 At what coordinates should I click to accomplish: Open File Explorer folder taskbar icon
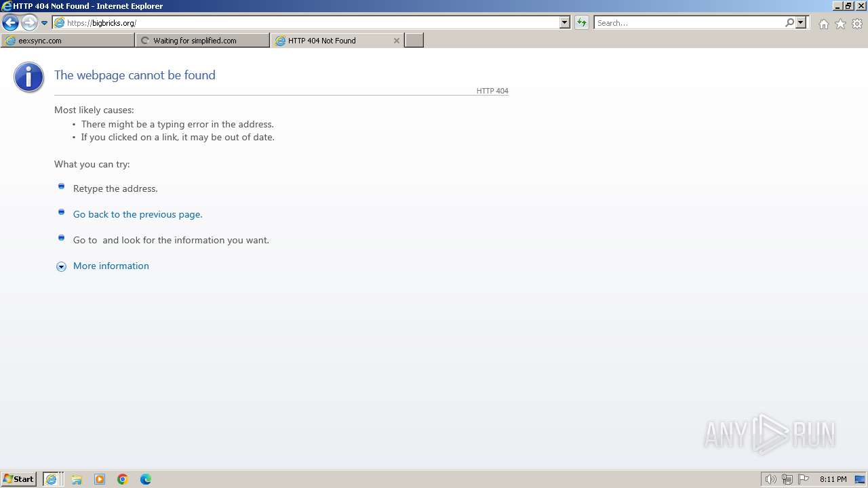[77, 479]
